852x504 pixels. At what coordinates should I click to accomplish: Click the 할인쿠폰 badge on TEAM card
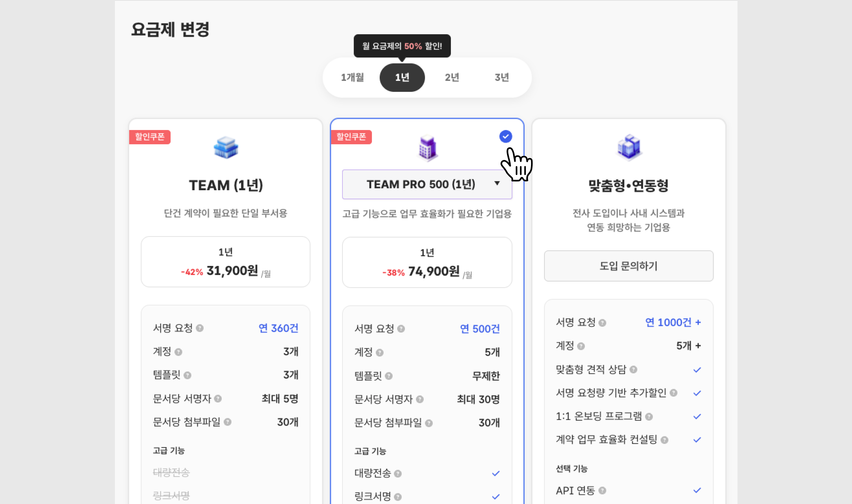click(150, 137)
